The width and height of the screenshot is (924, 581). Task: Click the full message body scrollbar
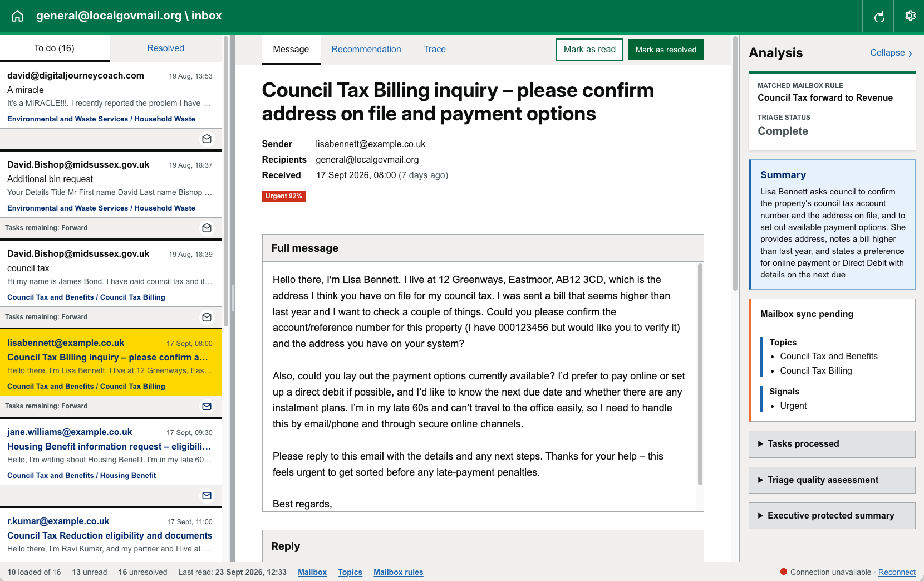pyautogui.click(x=700, y=374)
